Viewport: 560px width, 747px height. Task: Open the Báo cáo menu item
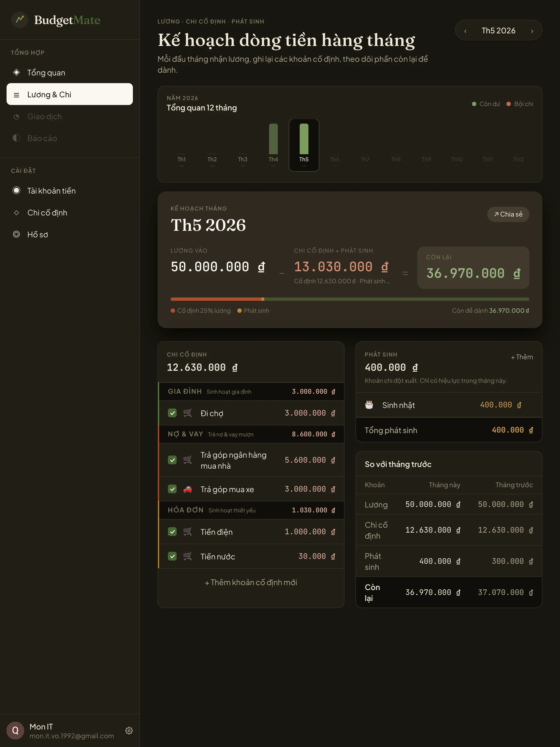pos(69,138)
